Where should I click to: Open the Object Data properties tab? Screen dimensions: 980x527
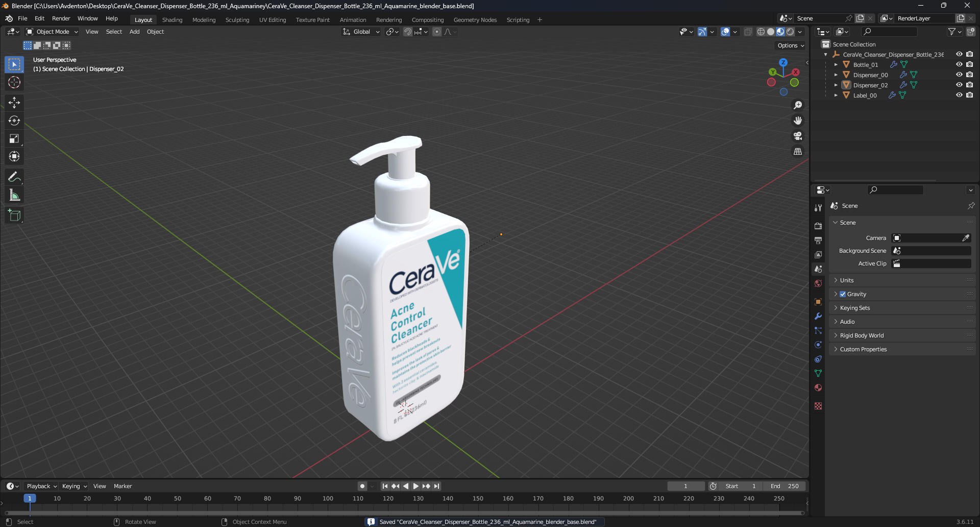[x=818, y=373]
